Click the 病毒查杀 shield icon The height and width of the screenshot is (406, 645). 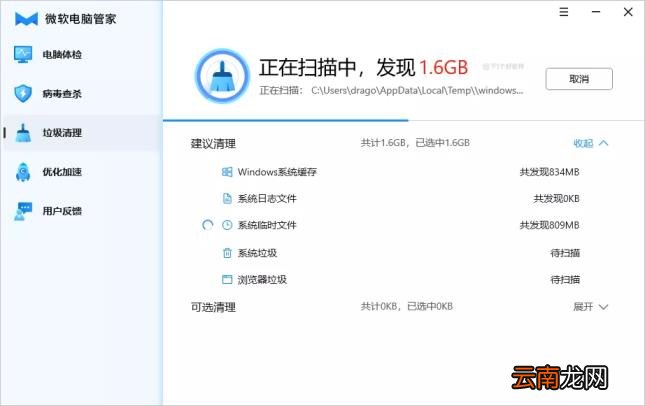click(x=23, y=93)
